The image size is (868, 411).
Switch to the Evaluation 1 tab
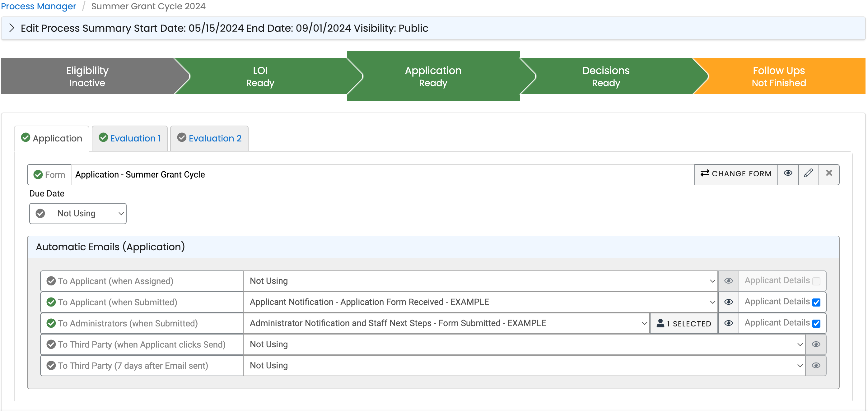tap(129, 138)
